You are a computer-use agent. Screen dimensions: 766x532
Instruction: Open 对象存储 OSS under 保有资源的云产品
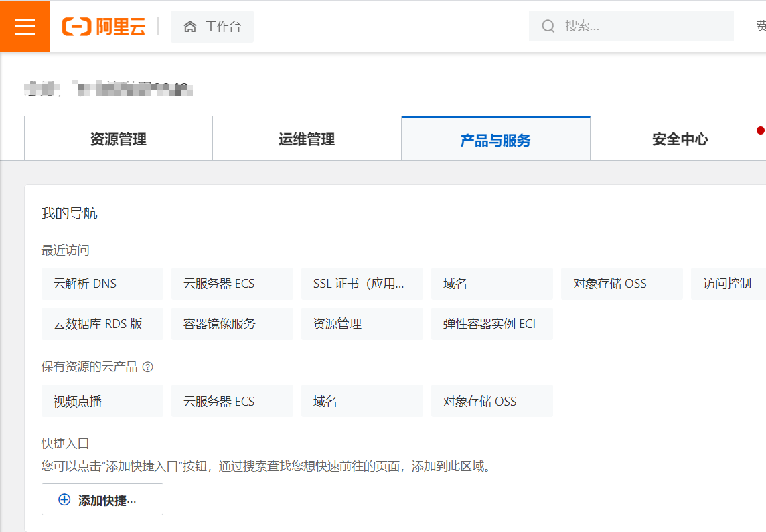click(x=492, y=401)
